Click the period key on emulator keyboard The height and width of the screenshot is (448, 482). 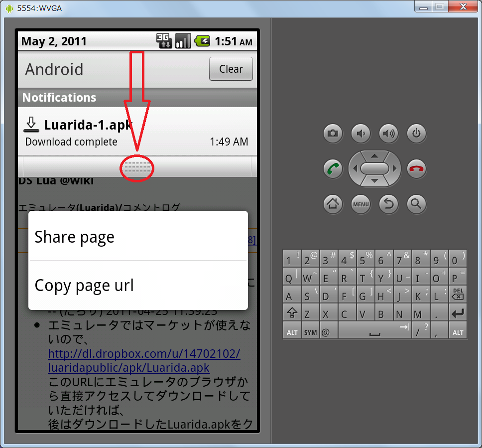(439, 312)
